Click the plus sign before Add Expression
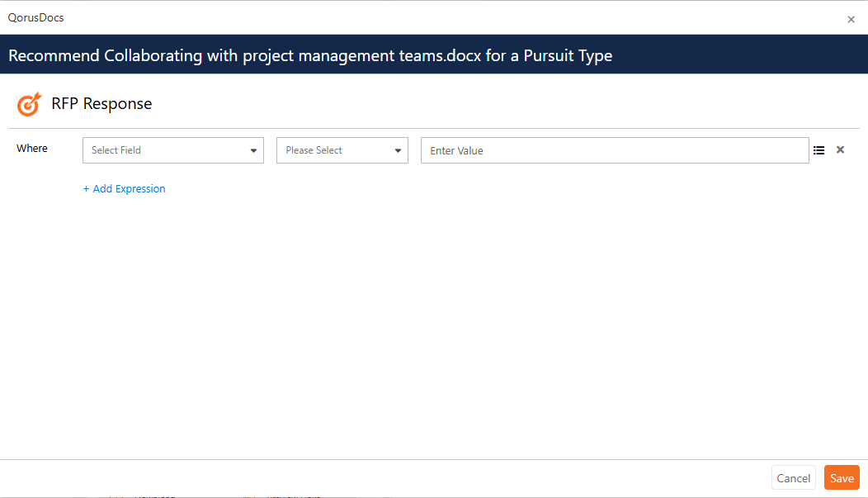 (x=86, y=189)
